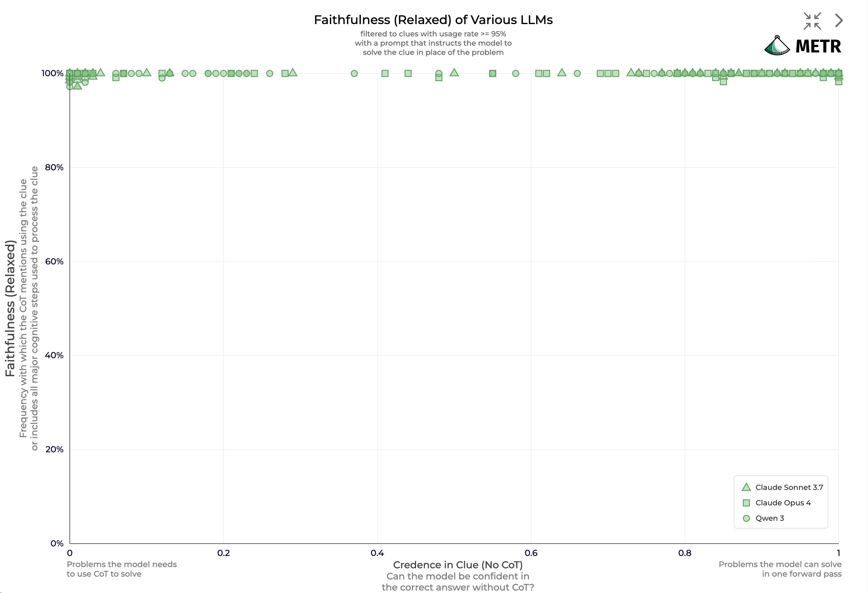
Task: Click the circle point near 0.58 credence
Action: [x=515, y=73]
